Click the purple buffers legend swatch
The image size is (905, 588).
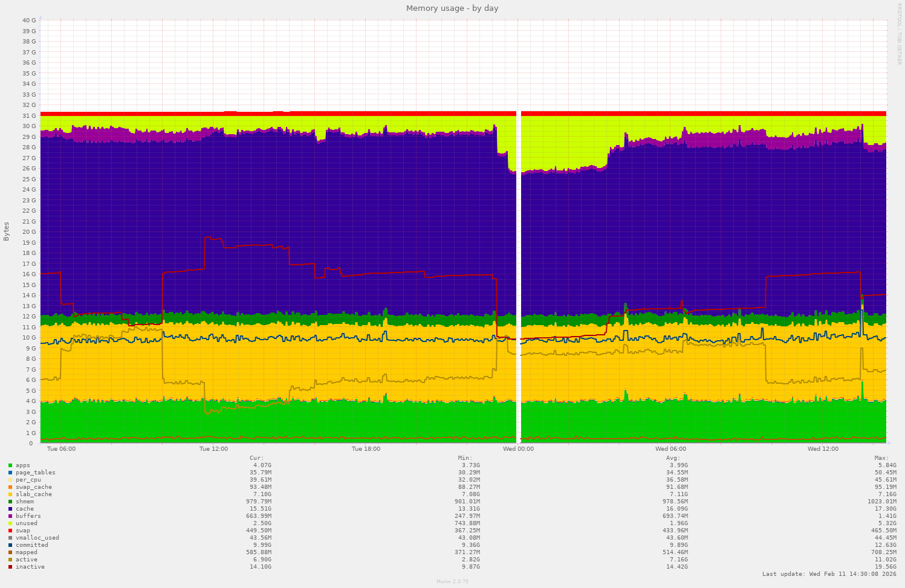10,516
